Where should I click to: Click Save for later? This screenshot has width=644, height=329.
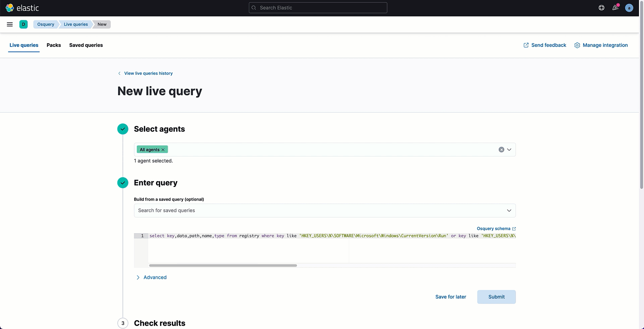tap(450, 297)
